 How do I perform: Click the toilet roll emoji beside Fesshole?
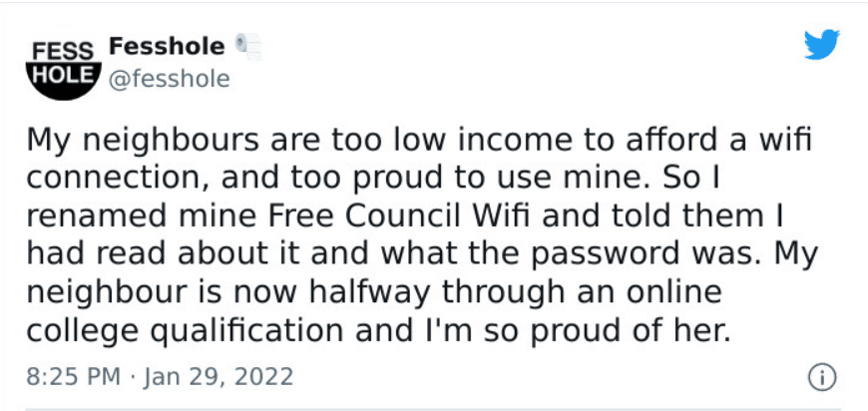coord(248,47)
